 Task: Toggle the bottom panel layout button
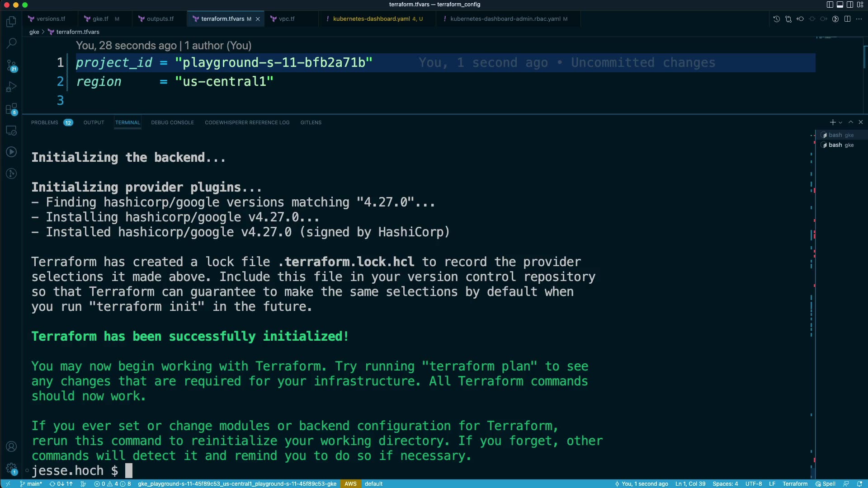(840, 5)
